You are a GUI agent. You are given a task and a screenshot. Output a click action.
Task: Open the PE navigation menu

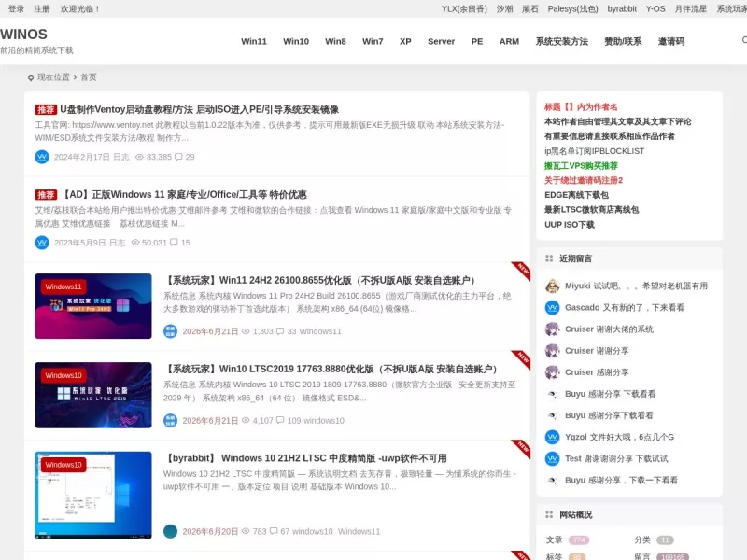477,41
